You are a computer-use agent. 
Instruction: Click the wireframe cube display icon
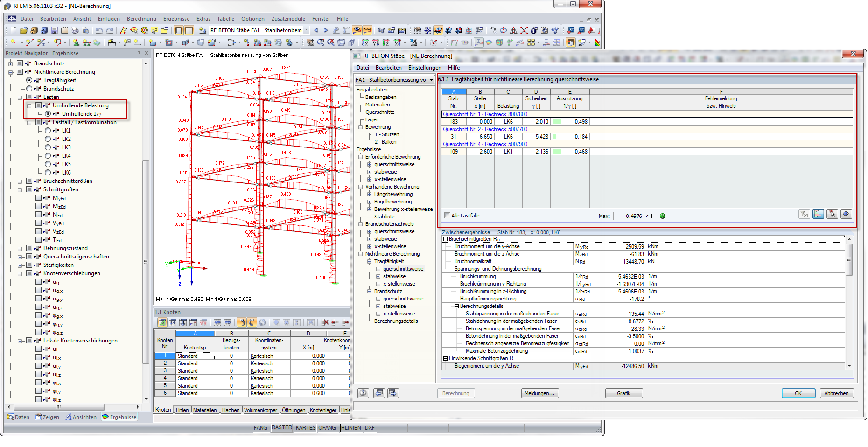(341, 42)
